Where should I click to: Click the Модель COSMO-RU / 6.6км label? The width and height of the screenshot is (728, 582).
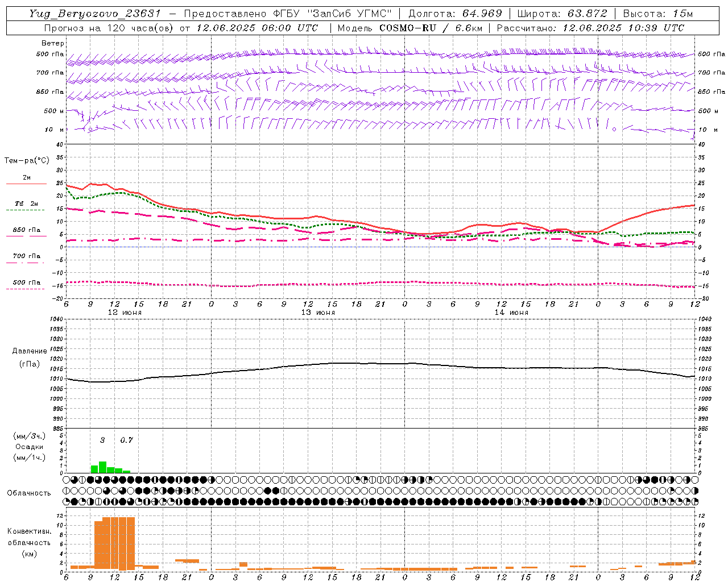409,28
